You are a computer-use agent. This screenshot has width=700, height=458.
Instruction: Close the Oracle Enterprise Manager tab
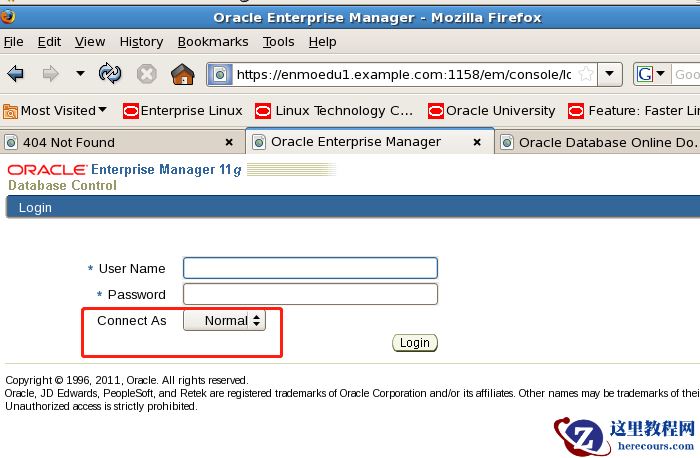[x=477, y=142]
